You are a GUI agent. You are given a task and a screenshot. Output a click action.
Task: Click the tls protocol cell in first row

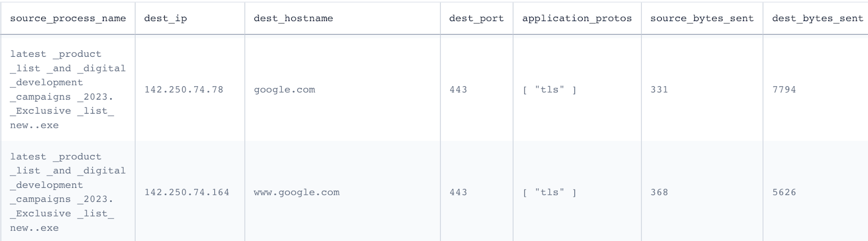pos(550,90)
